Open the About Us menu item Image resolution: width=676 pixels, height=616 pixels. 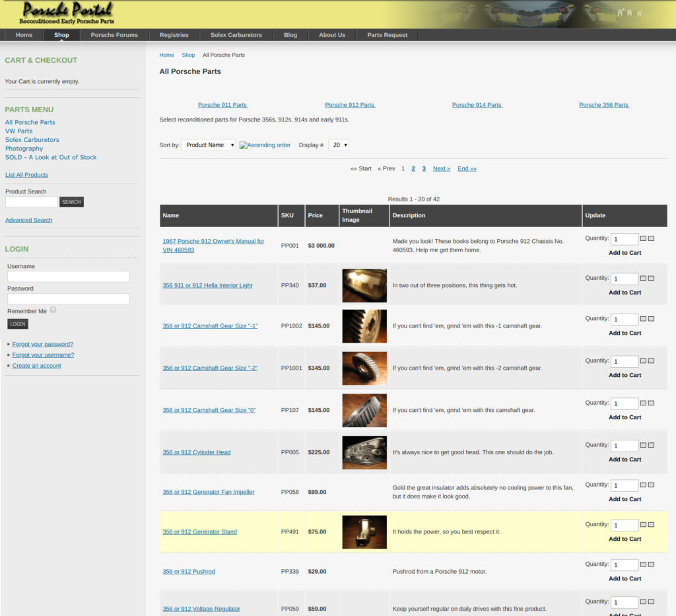tap(332, 35)
